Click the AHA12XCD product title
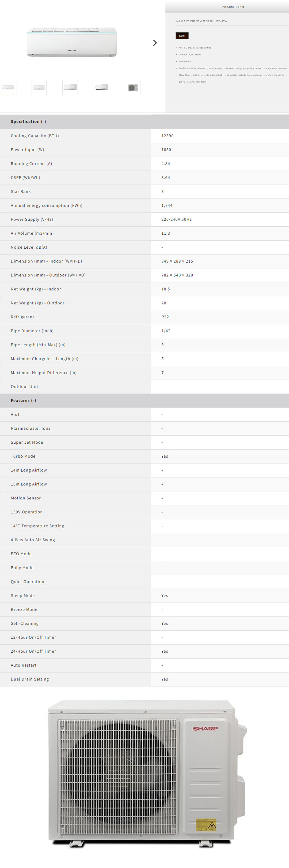 pos(201,21)
